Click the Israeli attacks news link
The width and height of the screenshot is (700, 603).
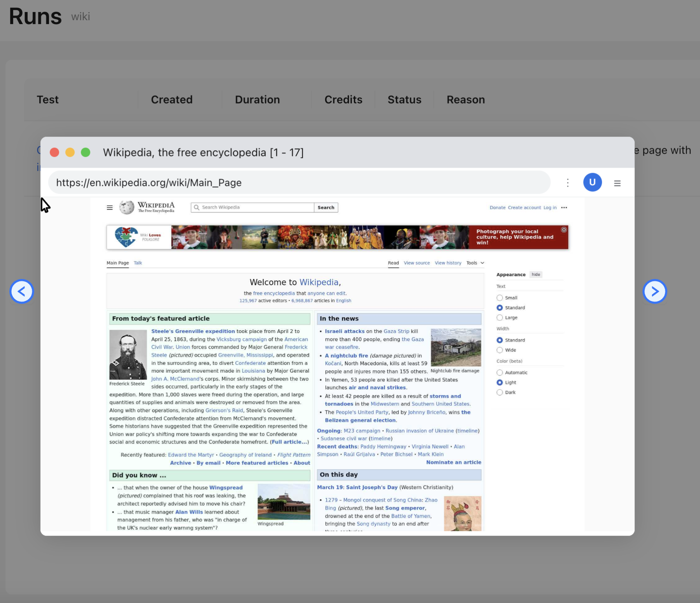click(x=345, y=331)
